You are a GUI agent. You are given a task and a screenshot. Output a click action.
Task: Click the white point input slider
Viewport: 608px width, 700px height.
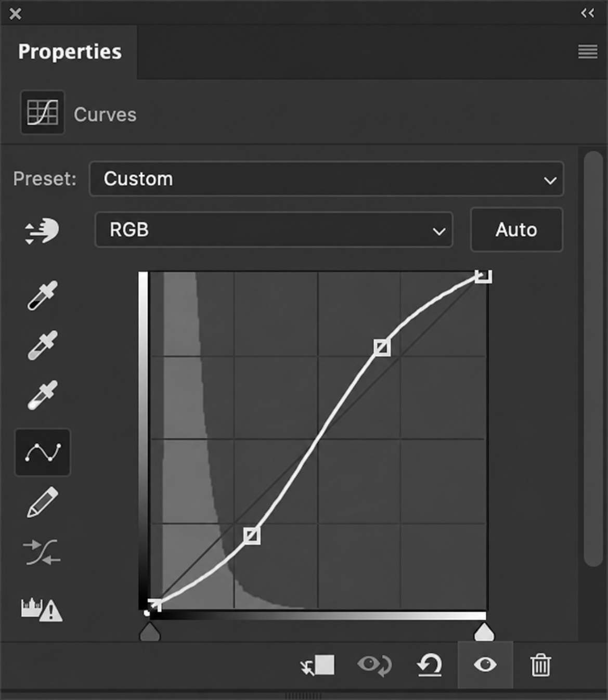[x=484, y=632]
